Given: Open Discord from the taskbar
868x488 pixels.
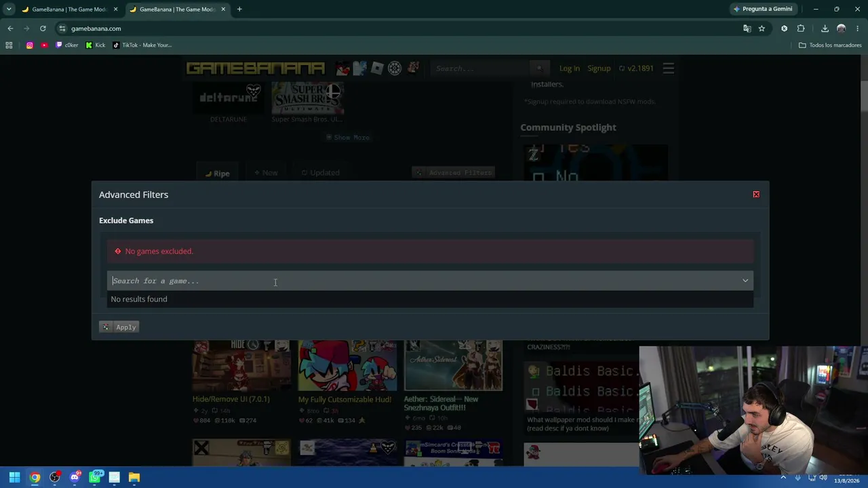Looking at the screenshot, I should [75, 477].
